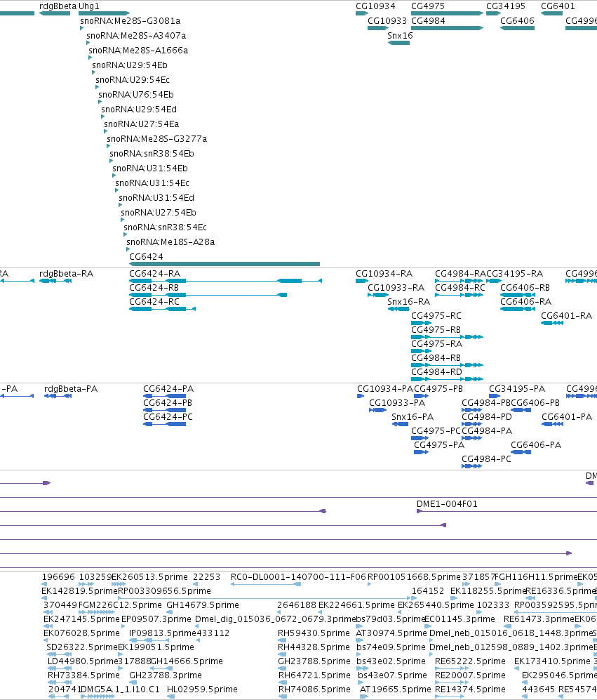Click snoRNA:U76:54Eb label
This screenshot has height=700, width=597.
coord(136,95)
